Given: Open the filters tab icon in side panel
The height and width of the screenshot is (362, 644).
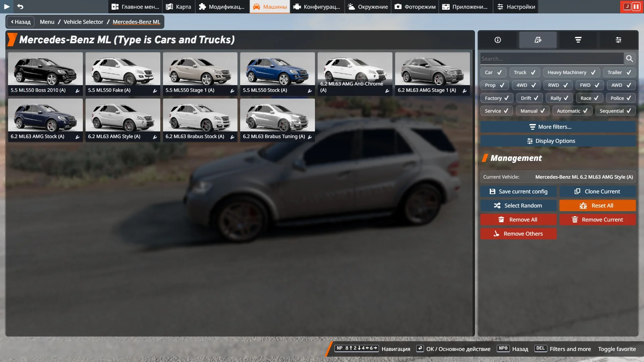Looking at the screenshot, I should tap(578, 40).
